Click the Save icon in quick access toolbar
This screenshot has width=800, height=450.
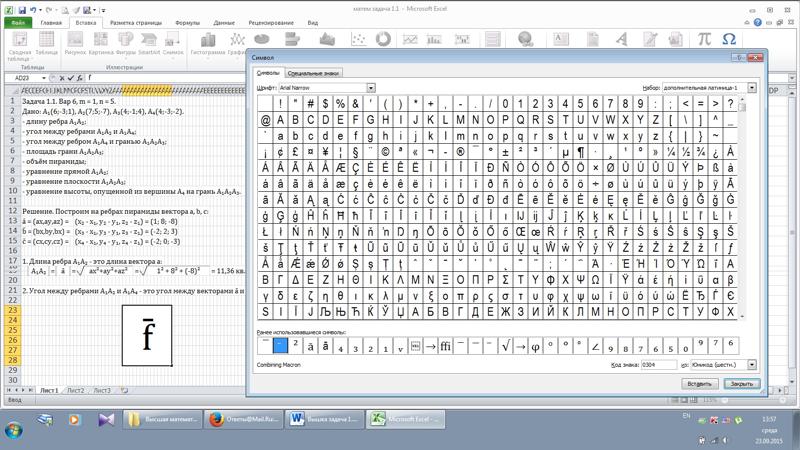[22, 10]
